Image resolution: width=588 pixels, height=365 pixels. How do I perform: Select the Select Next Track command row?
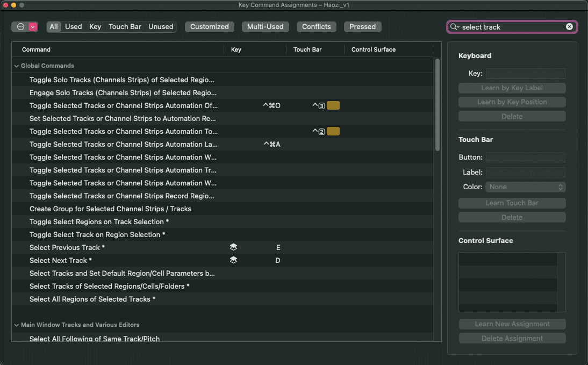click(x=58, y=261)
